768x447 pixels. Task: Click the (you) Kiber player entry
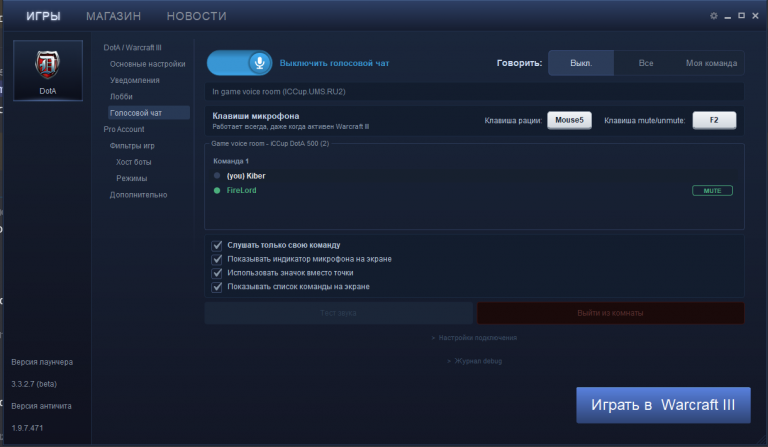246,176
